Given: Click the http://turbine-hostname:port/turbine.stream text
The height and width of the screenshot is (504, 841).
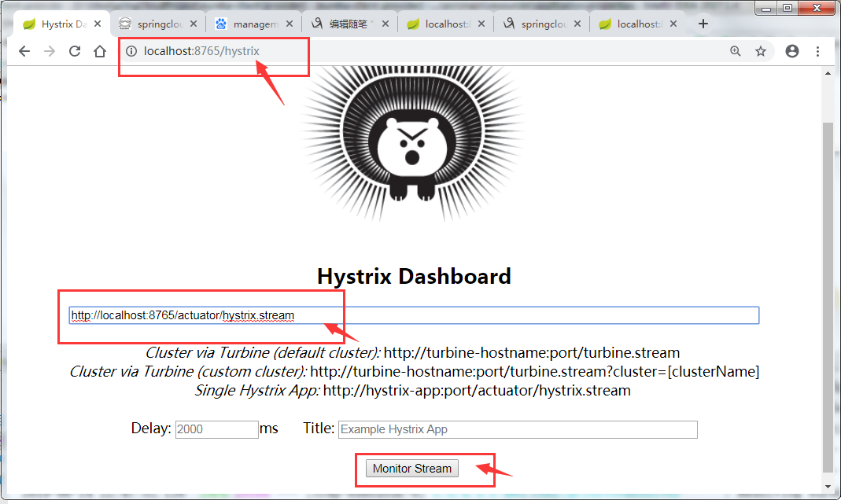Looking at the screenshot, I should (x=532, y=353).
